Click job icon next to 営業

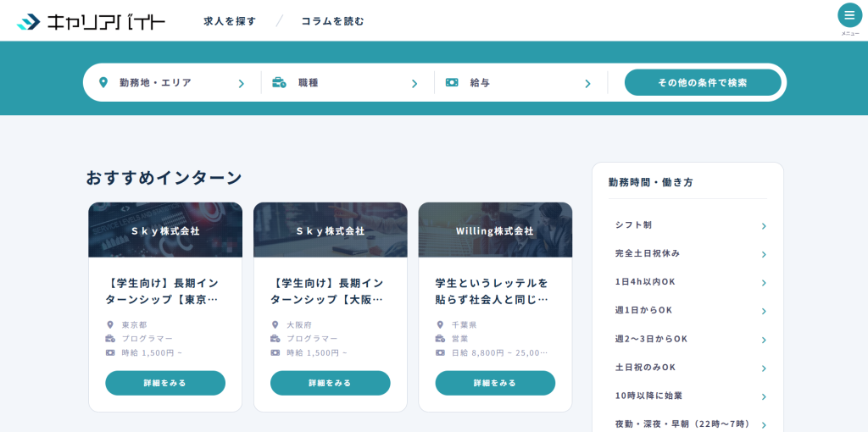click(440, 339)
